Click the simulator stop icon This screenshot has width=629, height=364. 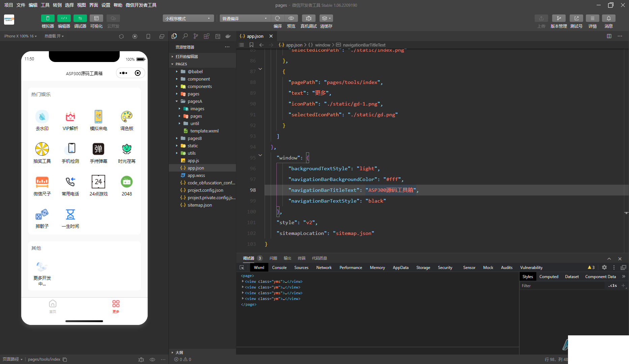135,36
